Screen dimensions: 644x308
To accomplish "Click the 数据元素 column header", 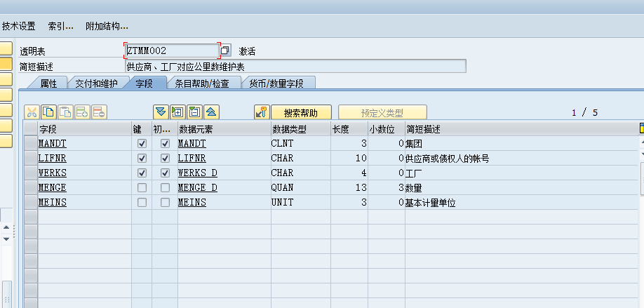I will click(x=224, y=129).
